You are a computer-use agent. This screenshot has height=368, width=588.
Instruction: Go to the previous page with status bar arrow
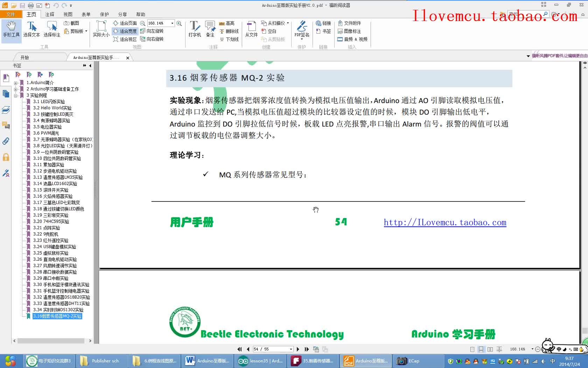pyautogui.click(x=248, y=349)
